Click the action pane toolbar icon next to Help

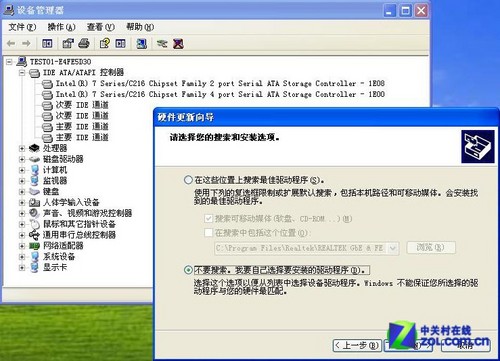(120, 43)
